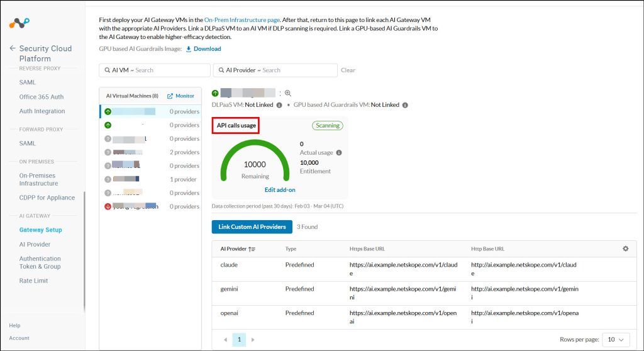Image resolution: width=644 pixels, height=351 pixels.
Task: Click the Account link in sidebar
Action: click(19, 338)
